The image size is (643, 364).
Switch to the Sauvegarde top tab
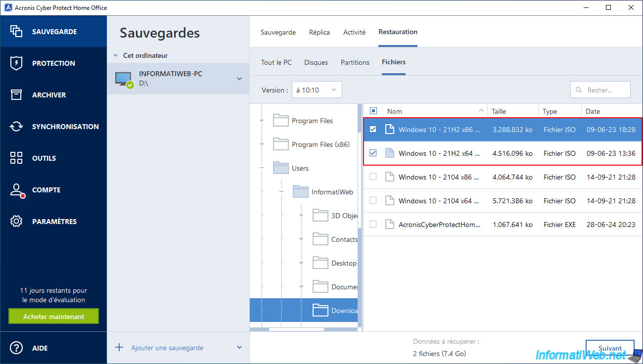[x=278, y=32]
